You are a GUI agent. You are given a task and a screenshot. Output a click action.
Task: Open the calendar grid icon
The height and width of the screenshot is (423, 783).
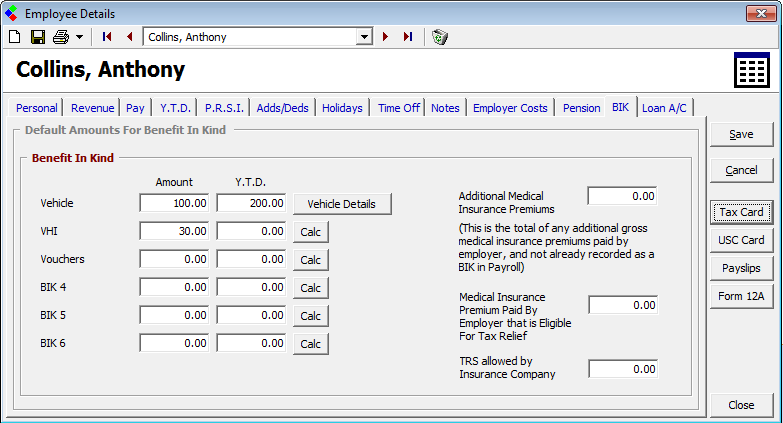pyautogui.click(x=750, y=72)
